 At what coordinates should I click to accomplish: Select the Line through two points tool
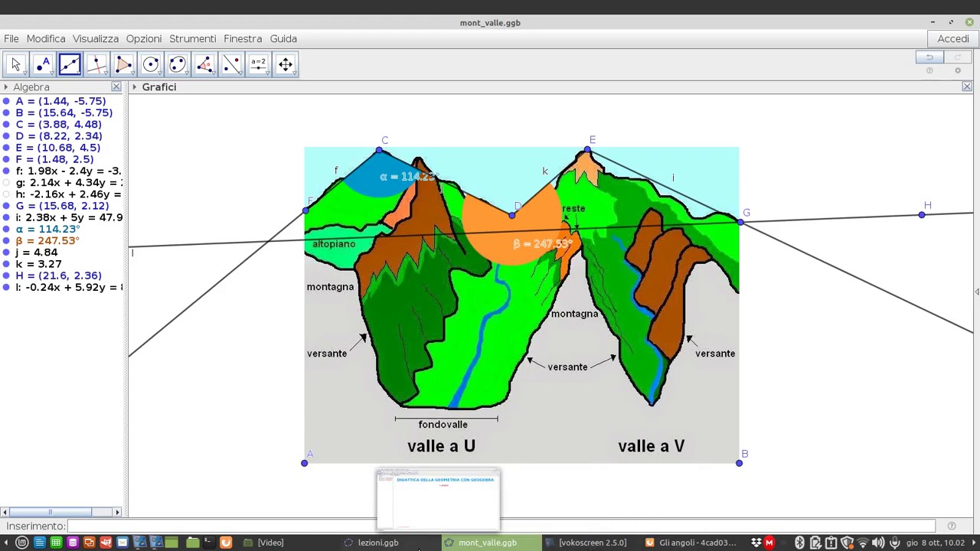pos(70,64)
